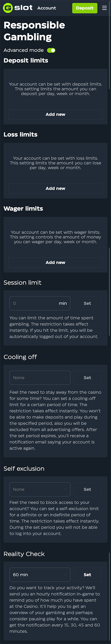Toggle Advanced mode switch off

click(51, 50)
